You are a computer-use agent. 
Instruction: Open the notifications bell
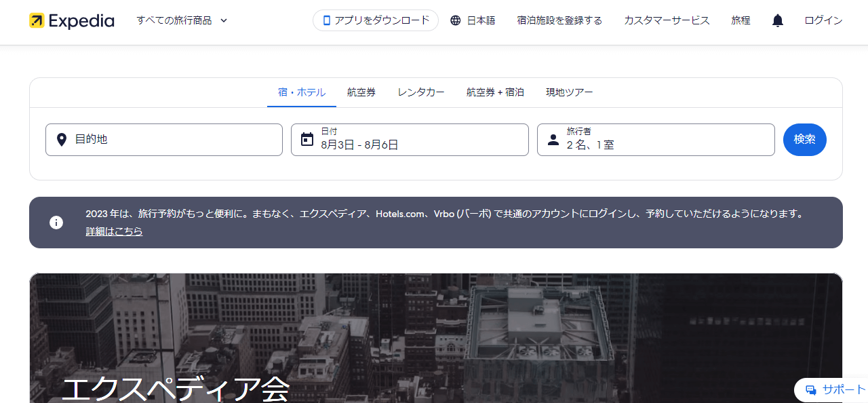[x=778, y=20]
